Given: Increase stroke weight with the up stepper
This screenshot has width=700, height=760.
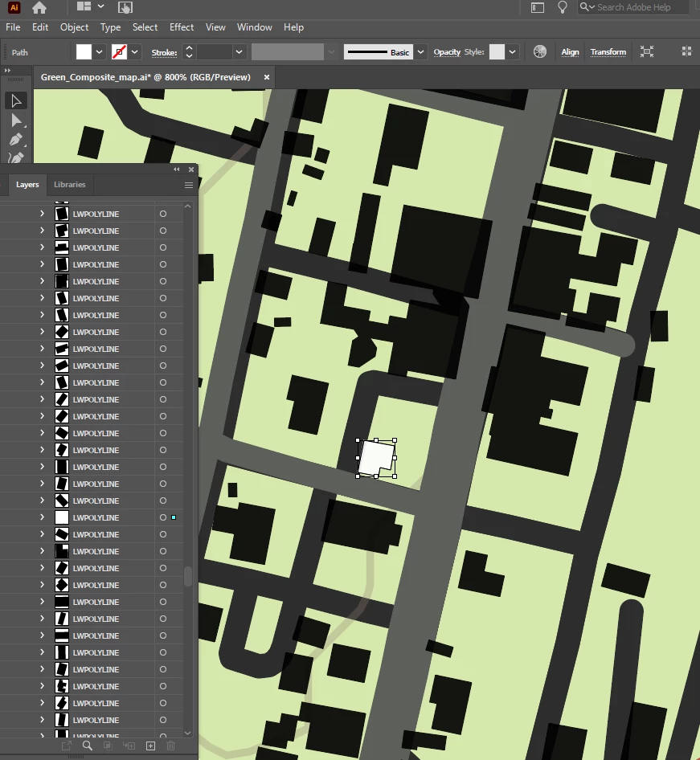Looking at the screenshot, I should tap(189, 48).
